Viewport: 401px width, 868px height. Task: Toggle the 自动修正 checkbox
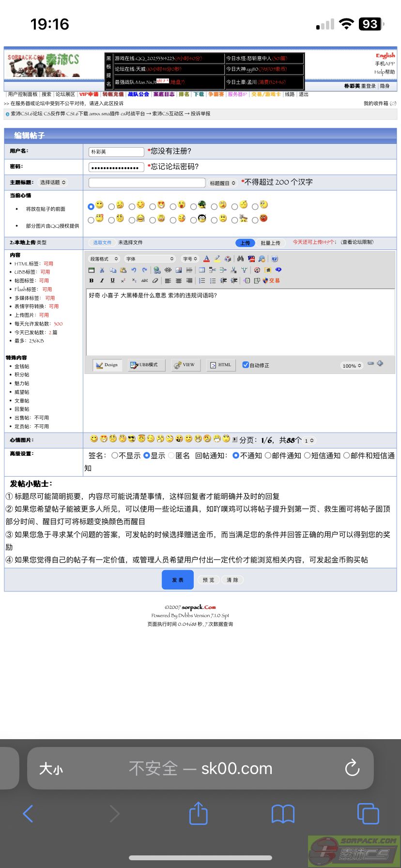246,365
